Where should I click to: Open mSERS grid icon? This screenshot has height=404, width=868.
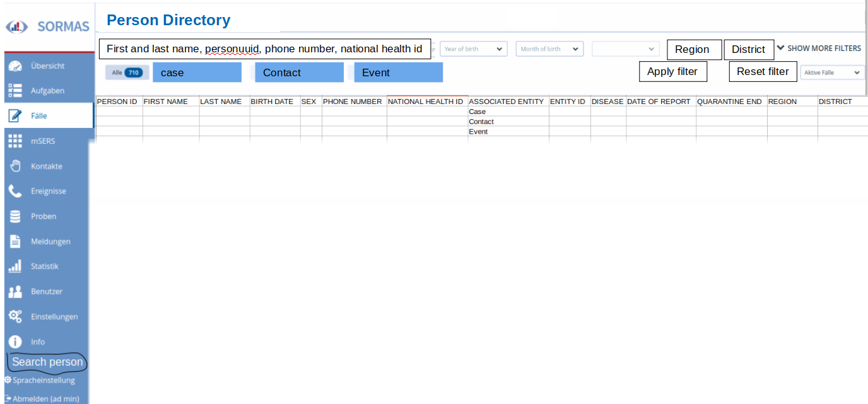point(16,141)
